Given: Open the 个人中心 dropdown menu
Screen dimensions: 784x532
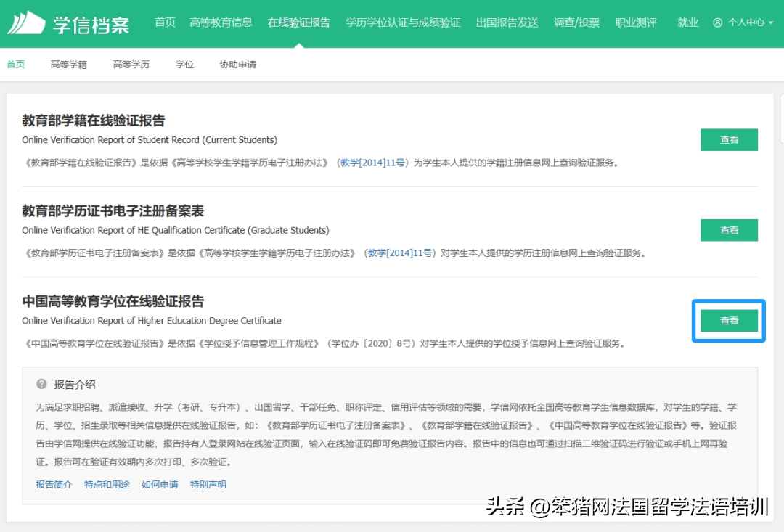Looking at the screenshot, I should [743, 22].
